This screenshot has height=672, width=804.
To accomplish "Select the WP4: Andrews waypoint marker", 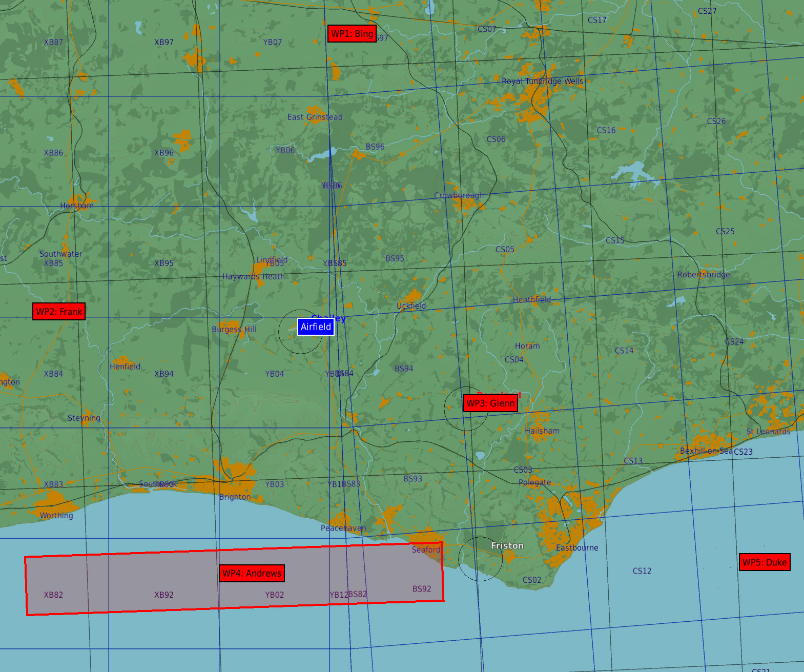I will tap(252, 573).
